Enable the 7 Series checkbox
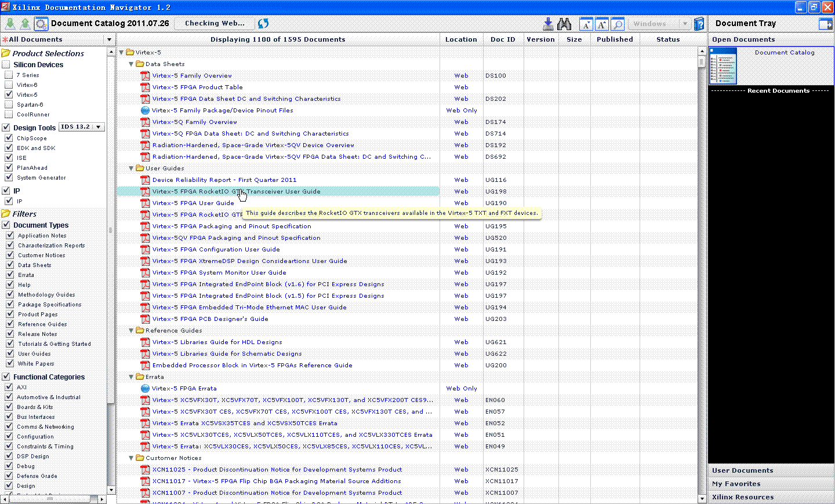This screenshot has width=835, height=504. (9, 75)
